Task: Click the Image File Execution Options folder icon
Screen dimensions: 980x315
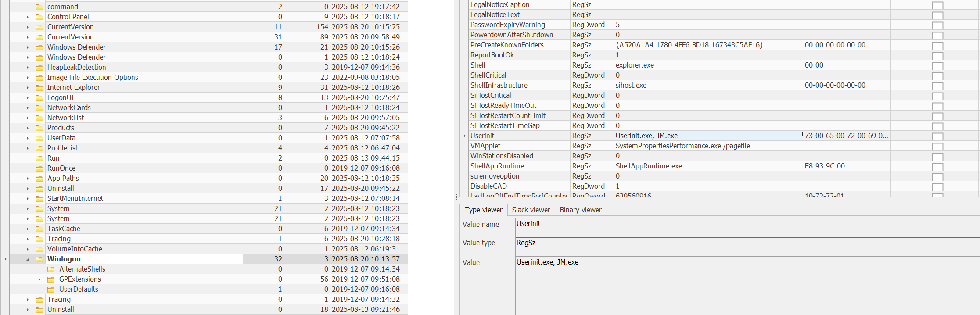Action: coord(39,78)
